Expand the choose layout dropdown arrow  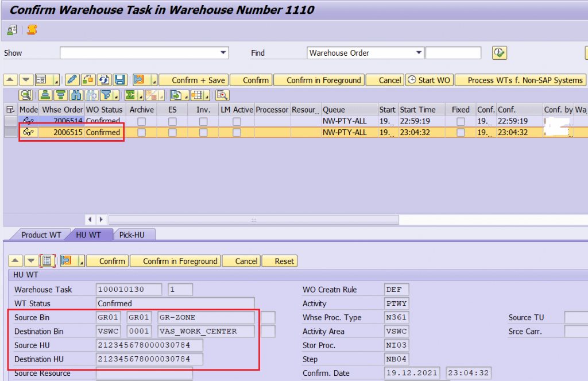pos(207,96)
